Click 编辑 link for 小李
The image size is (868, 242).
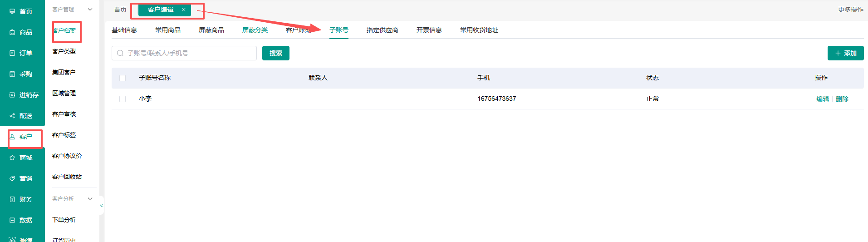pos(823,99)
